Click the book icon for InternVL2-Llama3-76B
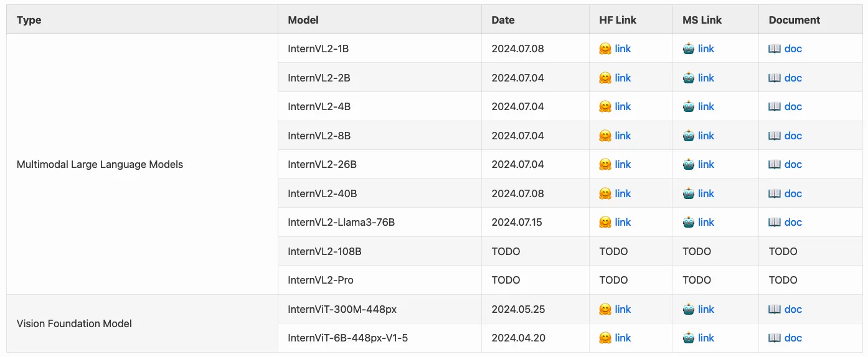Screen dimensions: 868x357 pos(775,222)
